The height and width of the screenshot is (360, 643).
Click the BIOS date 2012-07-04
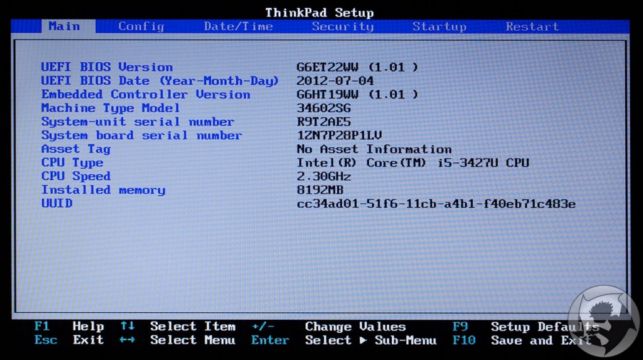tap(335, 81)
